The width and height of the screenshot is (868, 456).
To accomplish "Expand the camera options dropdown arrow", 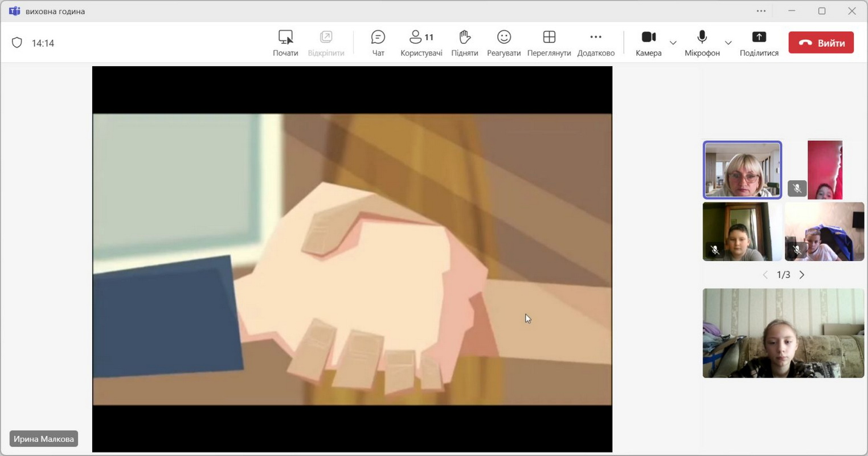I will pyautogui.click(x=673, y=43).
